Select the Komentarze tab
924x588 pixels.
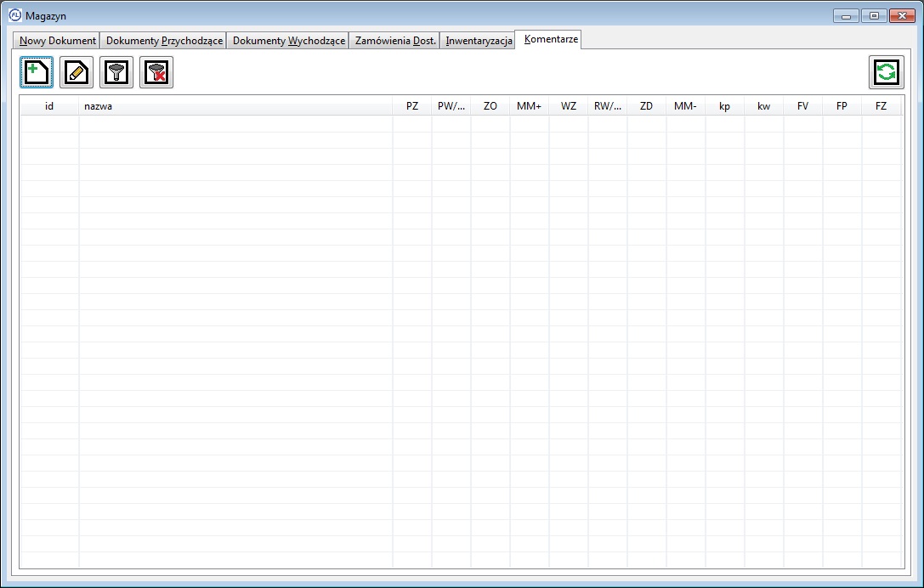[550, 39]
